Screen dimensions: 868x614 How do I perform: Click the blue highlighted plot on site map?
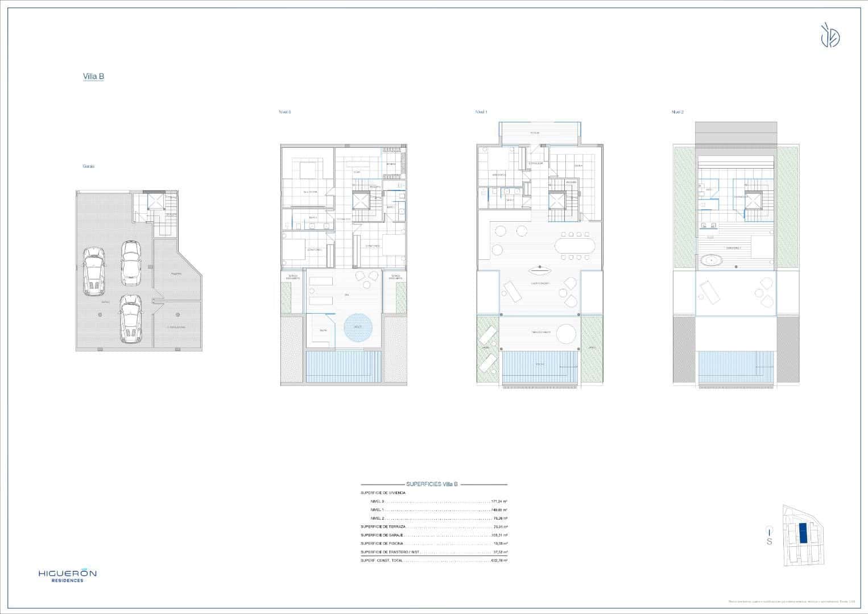[803, 533]
